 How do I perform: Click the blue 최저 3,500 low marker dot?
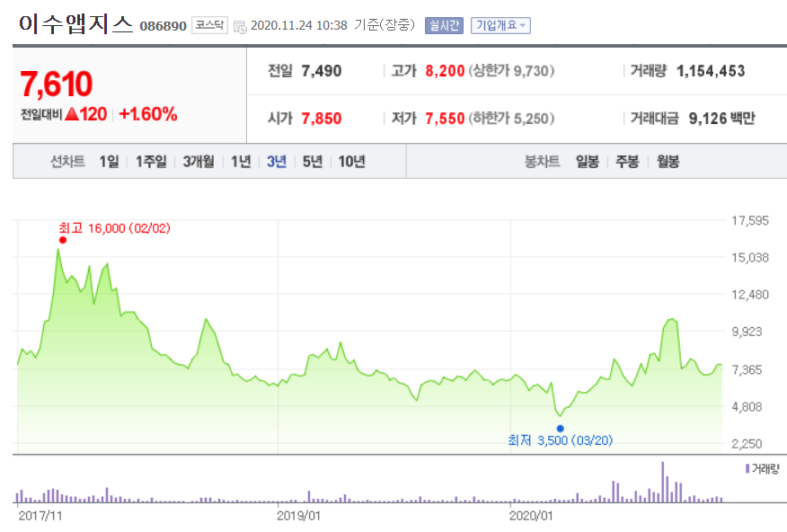click(x=560, y=429)
